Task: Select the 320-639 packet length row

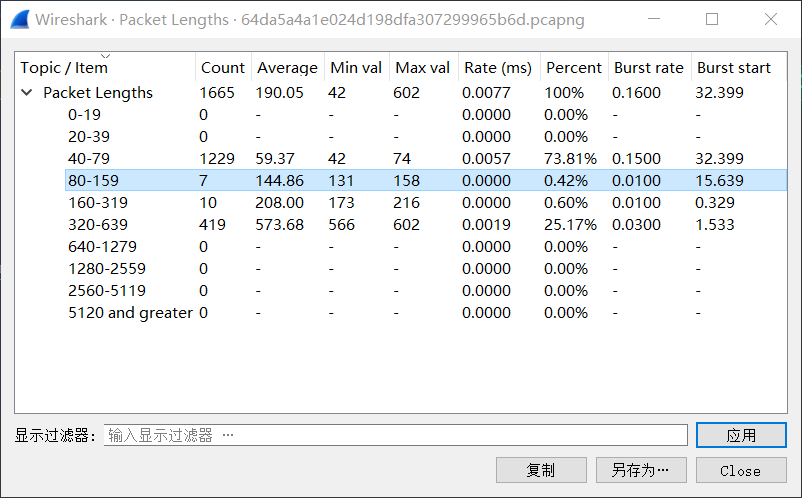Action: pyautogui.click(x=426, y=224)
